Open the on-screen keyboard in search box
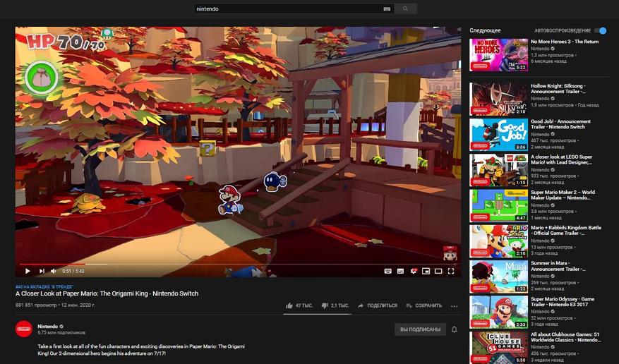This screenshot has width=619, height=364. pyautogui.click(x=387, y=8)
